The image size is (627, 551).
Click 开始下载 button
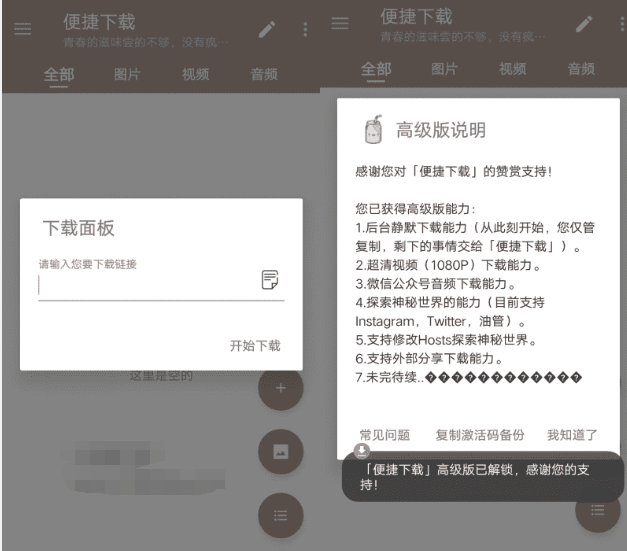click(x=255, y=345)
